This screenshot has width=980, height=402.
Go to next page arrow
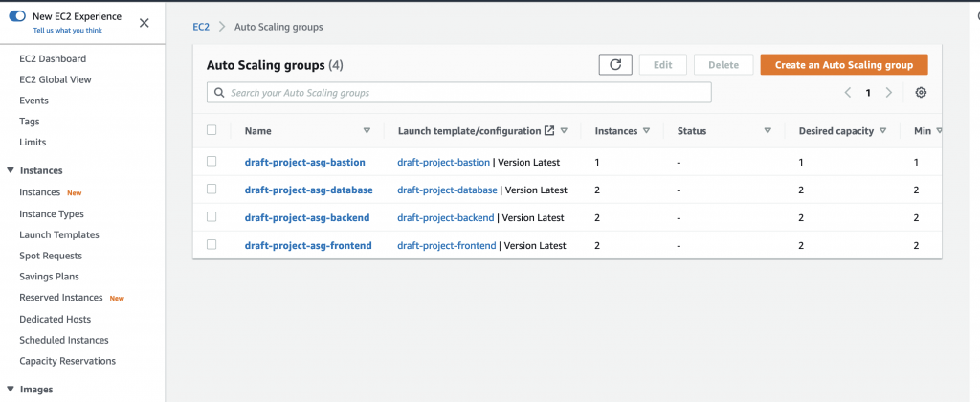(x=889, y=93)
